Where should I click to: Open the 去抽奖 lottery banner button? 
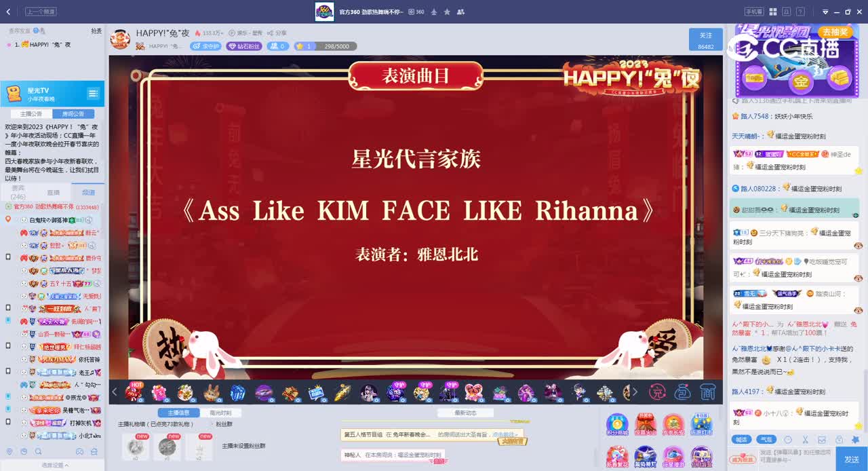tap(834, 32)
